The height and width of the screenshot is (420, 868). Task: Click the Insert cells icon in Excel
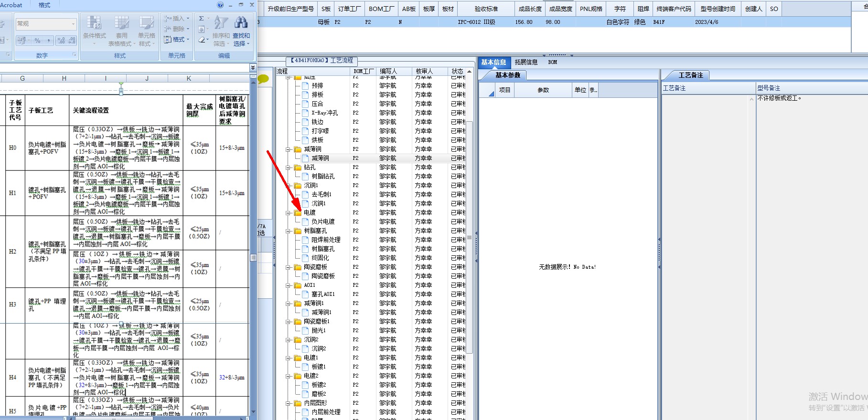click(168, 19)
